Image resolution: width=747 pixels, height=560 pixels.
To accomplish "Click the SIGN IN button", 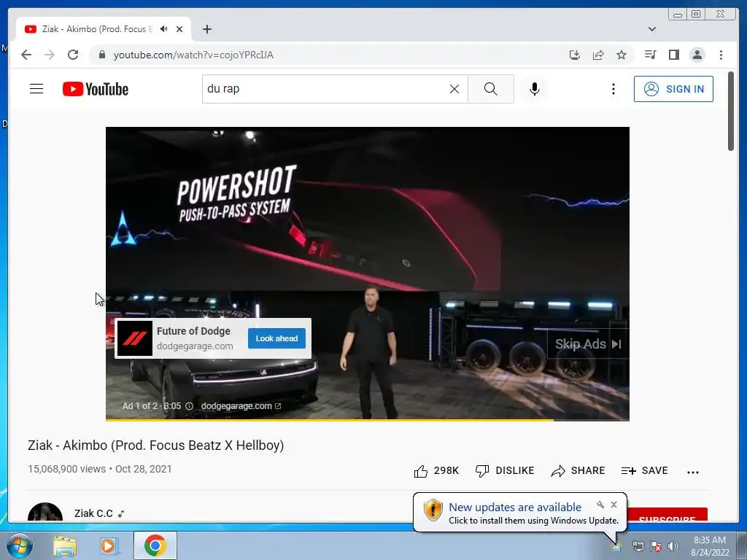I will coord(673,89).
